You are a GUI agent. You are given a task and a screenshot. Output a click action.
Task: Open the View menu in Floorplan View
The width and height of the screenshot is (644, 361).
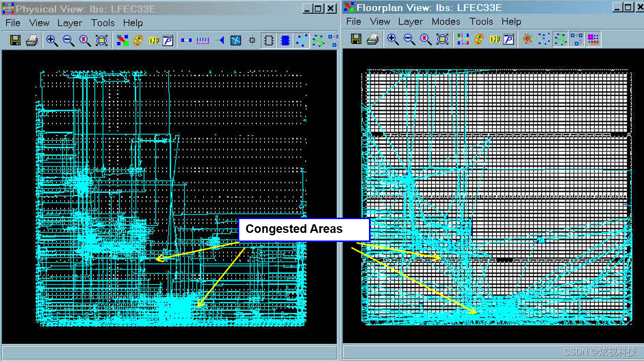click(x=380, y=21)
